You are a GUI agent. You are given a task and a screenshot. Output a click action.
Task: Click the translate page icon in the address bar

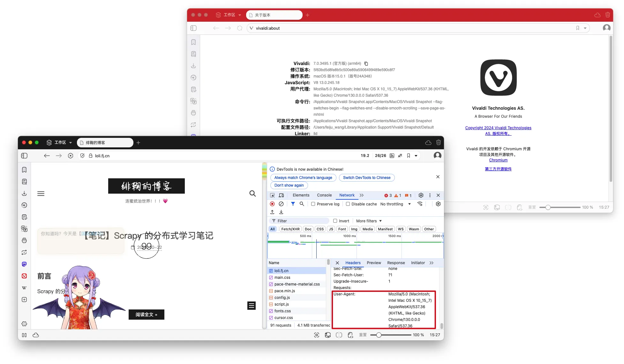400,156
